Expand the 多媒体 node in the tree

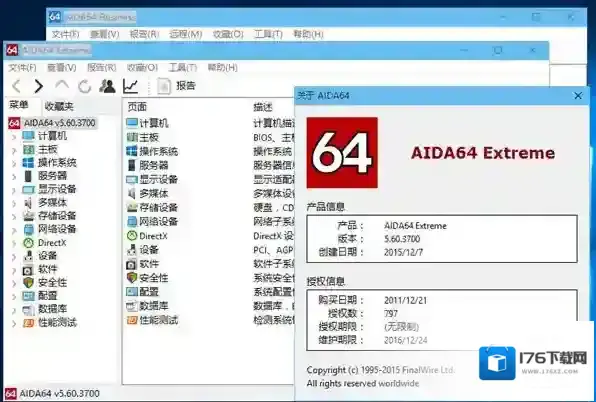pyautogui.click(x=14, y=203)
